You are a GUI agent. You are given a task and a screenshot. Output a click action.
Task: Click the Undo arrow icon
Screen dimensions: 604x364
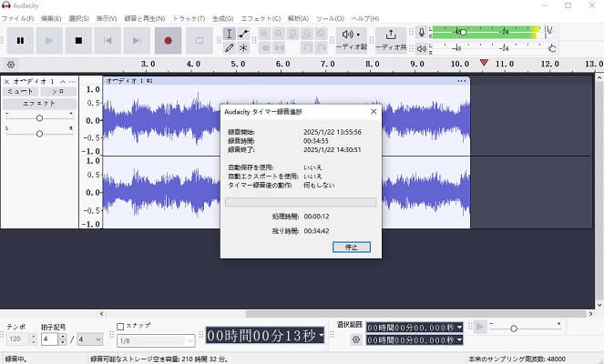(x=307, y=47)
